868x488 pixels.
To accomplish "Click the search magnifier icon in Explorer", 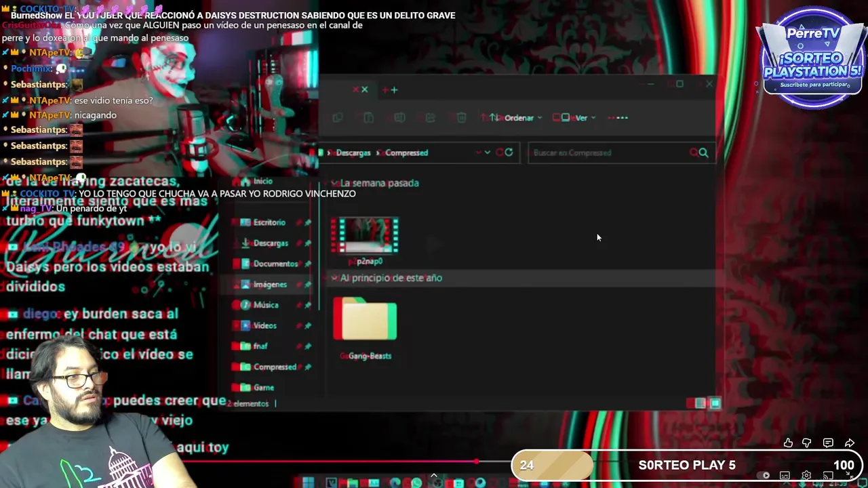I will coord(702,152).
